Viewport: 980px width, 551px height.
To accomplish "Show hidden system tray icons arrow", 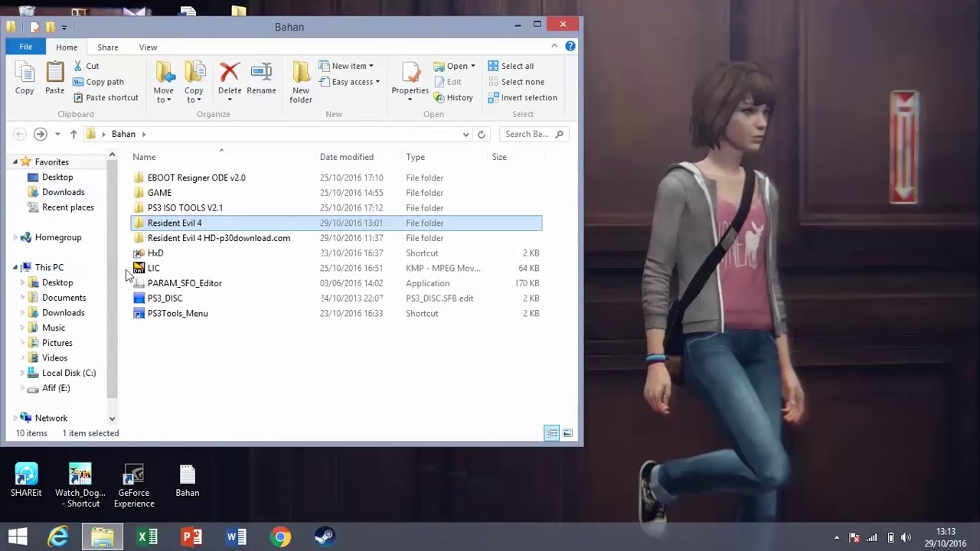I will tap(837, 537).
